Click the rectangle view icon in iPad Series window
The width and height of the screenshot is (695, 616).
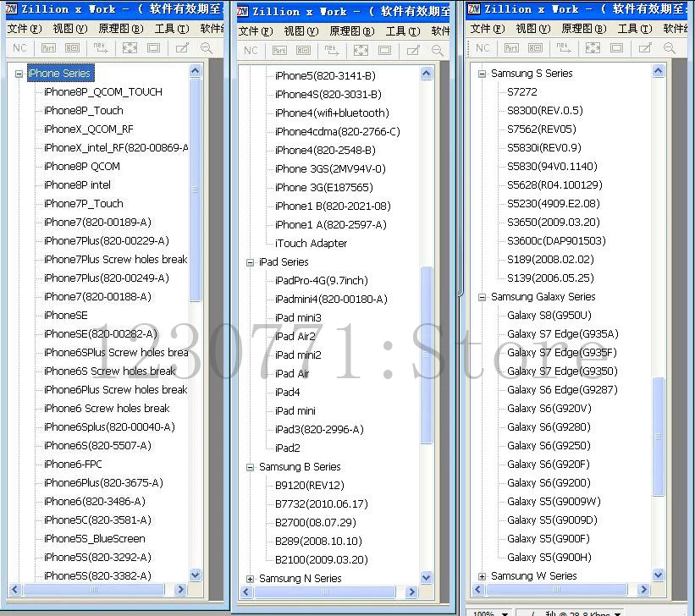pos(384,51)
